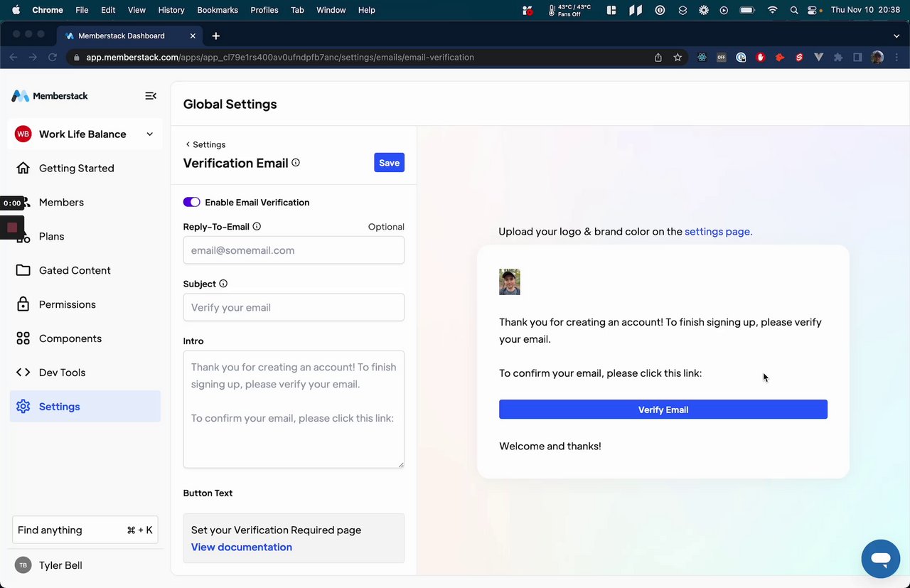Toggle the Chrome side panel icon
Viewport: 910px width, 588px height.
click(x=857, y=58)
